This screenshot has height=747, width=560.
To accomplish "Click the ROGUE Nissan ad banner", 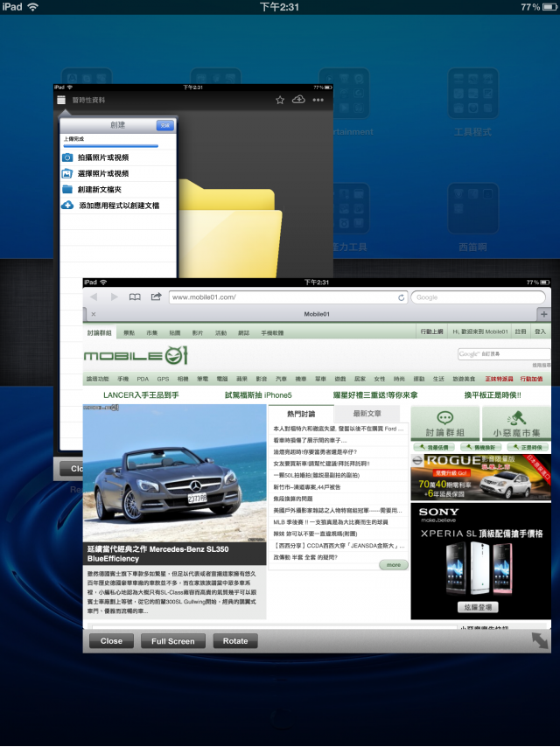I will [x=481, y=478].
